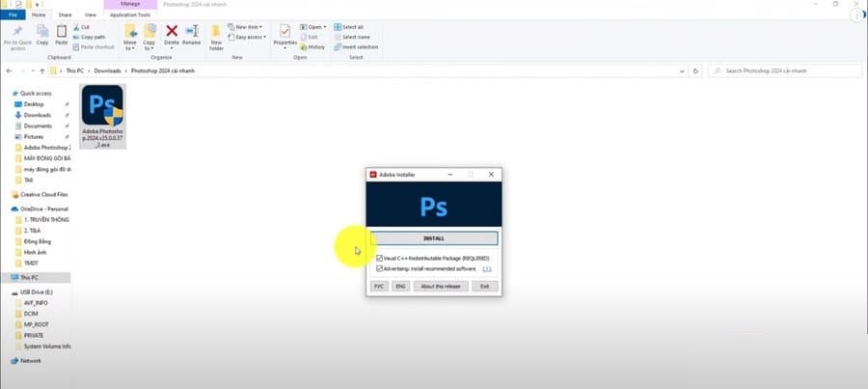Viewport: 868px width, 389px height.
Task: Click the Properties icon
Action: 285,32
